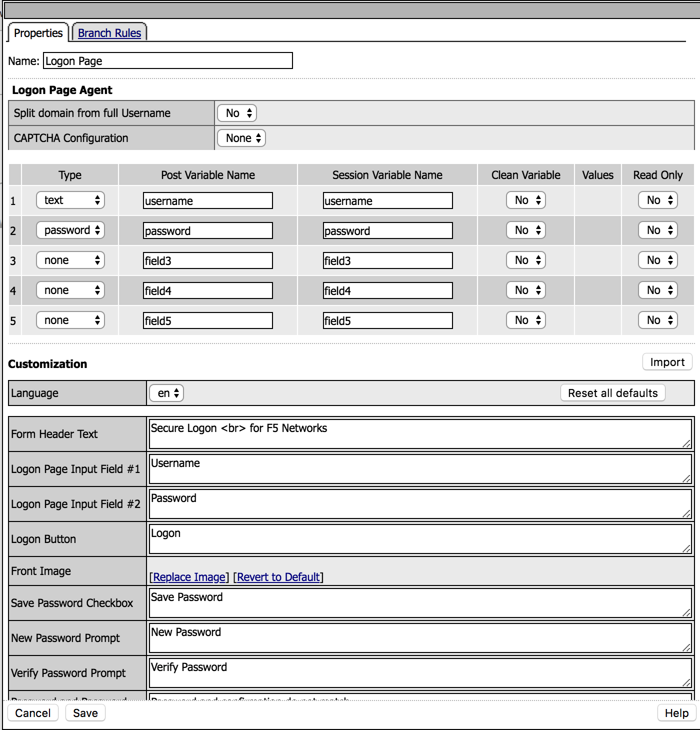The image size is (700, 730).
Task: Open Split domain from full Username dropdown
Action: point(237,113)
